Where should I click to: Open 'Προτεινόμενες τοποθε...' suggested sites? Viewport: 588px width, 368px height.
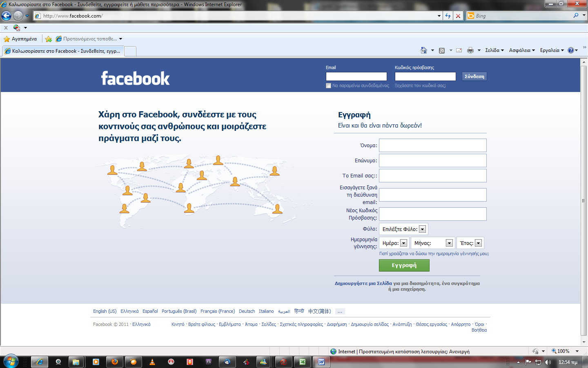point(89,39)
